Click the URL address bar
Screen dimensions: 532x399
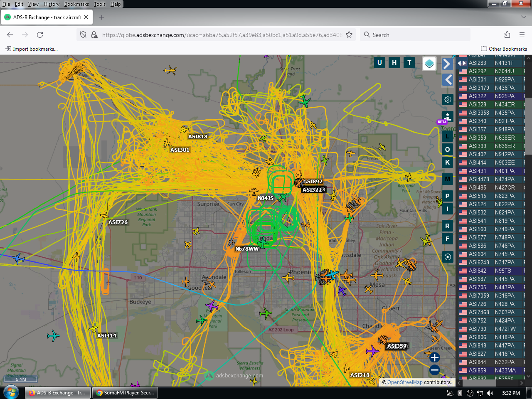[x=222, y=35]
